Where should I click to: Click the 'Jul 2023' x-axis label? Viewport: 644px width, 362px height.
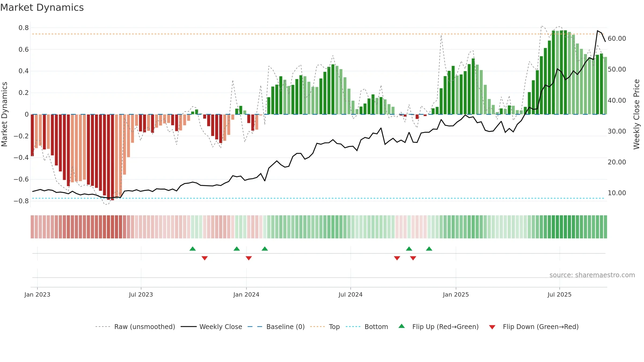click(x=141, y=294)
